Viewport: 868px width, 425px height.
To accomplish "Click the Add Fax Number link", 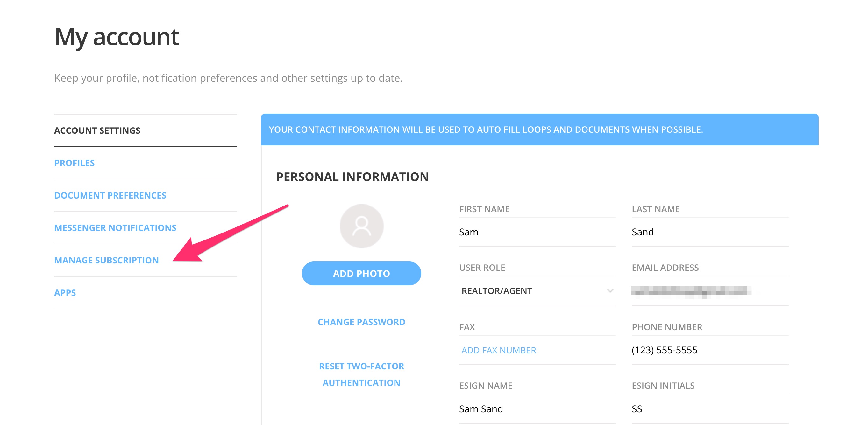I will (498, 350).
